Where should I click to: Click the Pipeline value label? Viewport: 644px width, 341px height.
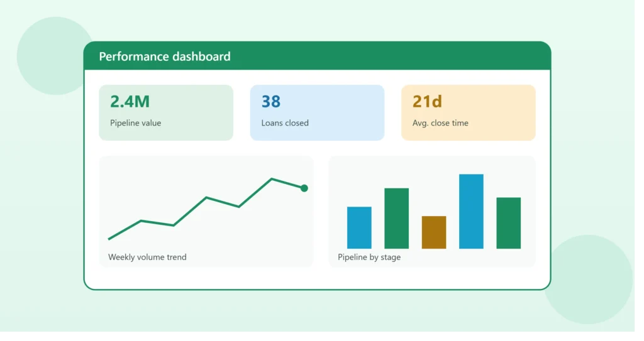[x=136, y=122]
